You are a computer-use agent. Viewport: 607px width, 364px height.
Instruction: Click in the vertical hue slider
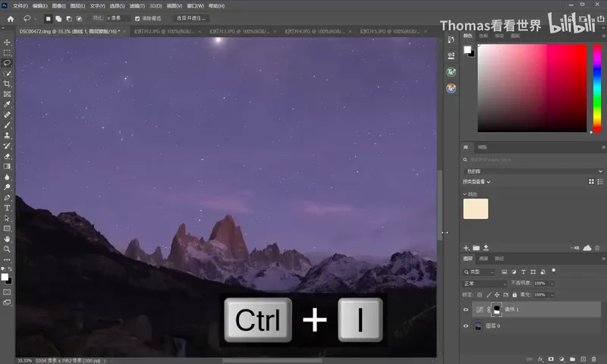coord(597,88)
